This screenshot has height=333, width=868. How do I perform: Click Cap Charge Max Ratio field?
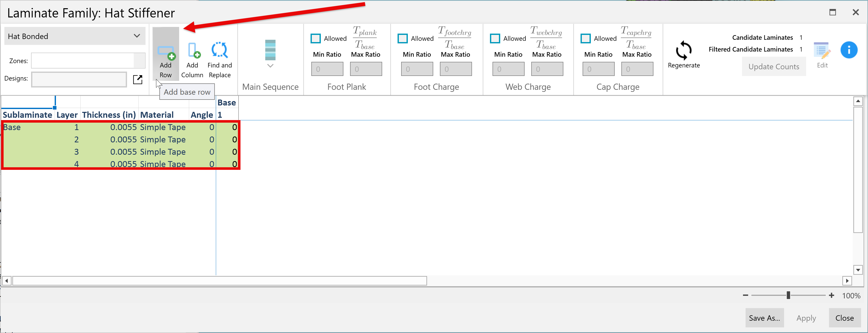(x=637, y=69)
